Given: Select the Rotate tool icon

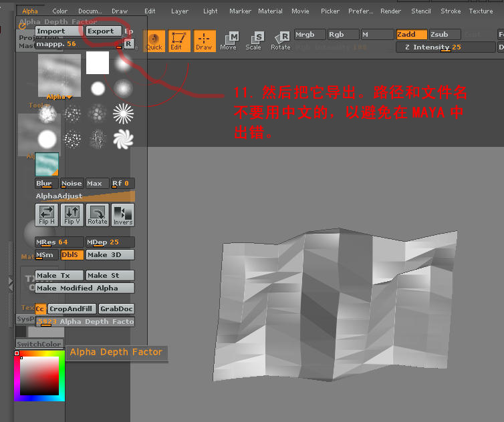Looking at the screenshot, I should tap(281, 41).
